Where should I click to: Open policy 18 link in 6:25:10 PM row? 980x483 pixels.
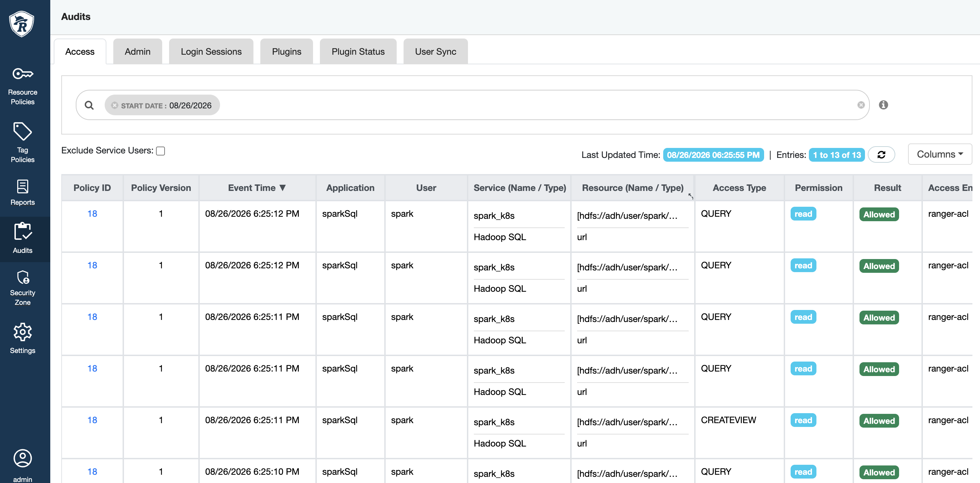click(92, 472)
